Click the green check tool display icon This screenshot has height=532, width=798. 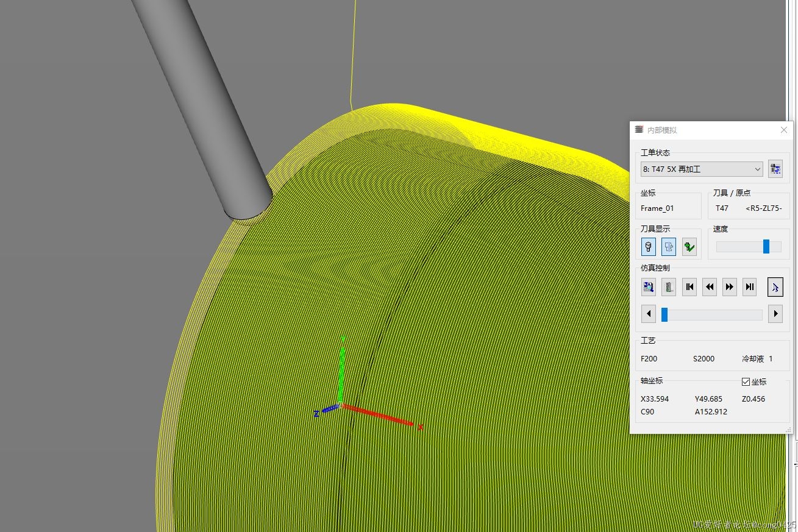click(689, 247)
